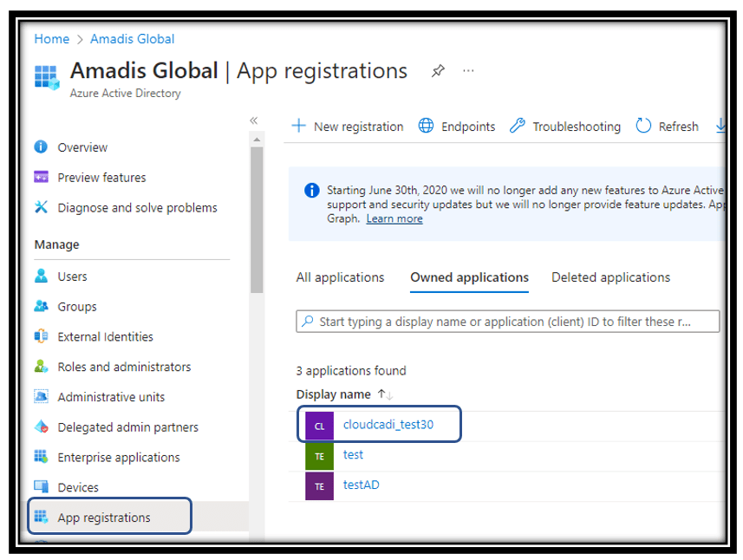Click the blue info icon in the banner

[x=312, y=191]
